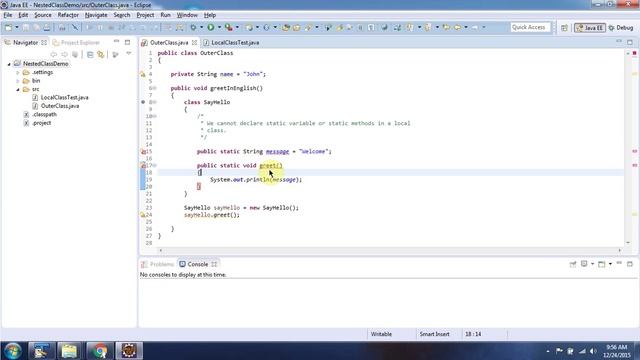This screenshot has height=360, width=640.
Task: Switch to Debug perspective
Action: click(621, 28)
